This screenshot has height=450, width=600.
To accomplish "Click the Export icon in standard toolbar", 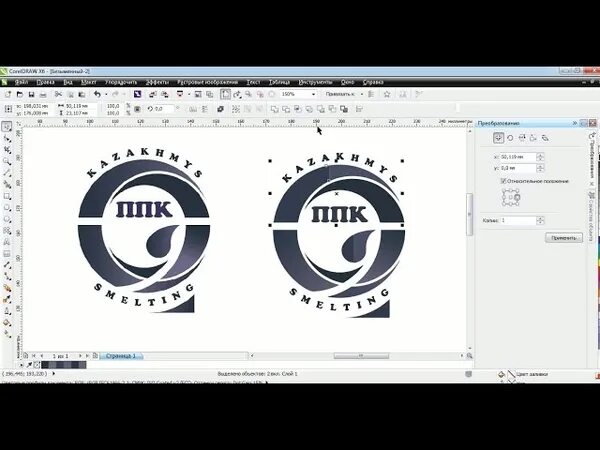I will coord(165,94).
